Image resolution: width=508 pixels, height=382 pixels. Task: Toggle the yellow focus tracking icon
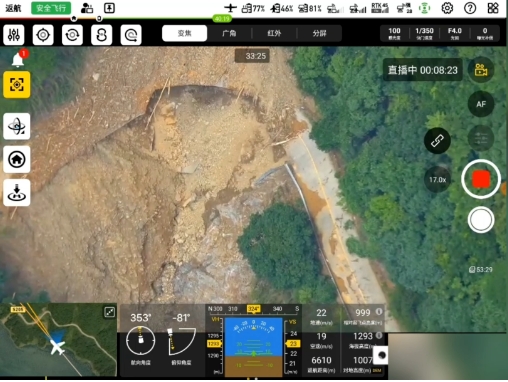click(x=17, y=85)
